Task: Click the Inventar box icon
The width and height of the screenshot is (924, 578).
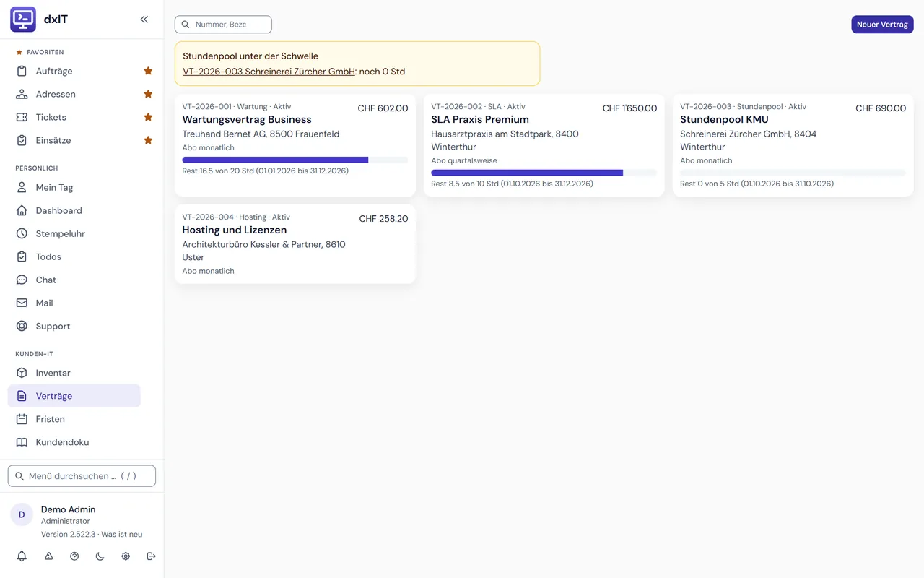Action: (22, 373)
